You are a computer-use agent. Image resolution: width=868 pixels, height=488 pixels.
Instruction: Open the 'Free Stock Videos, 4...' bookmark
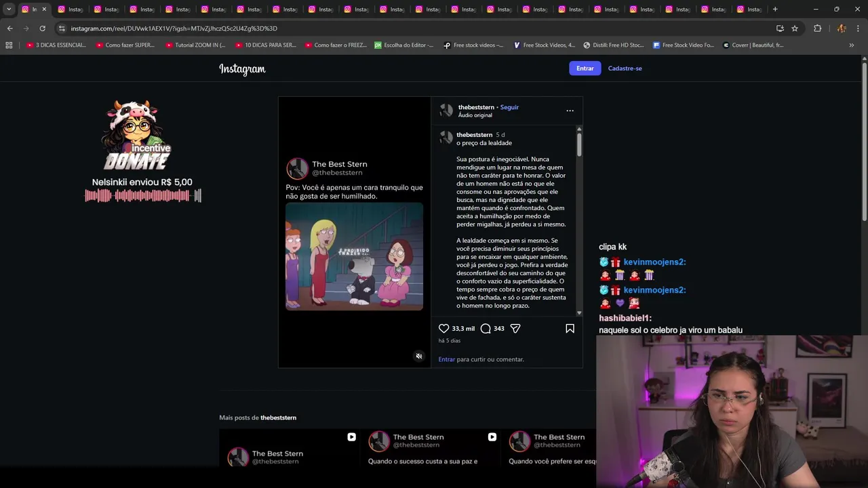tap(544, 45)
